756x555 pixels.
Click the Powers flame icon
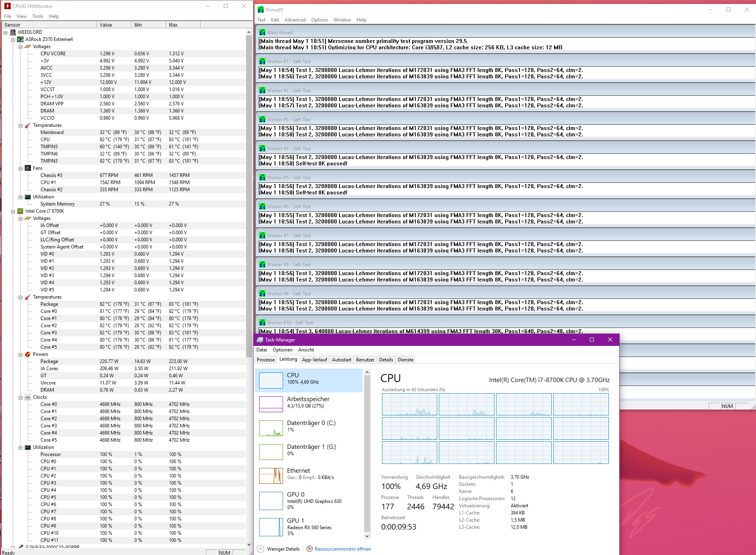[x=28, y=354]
